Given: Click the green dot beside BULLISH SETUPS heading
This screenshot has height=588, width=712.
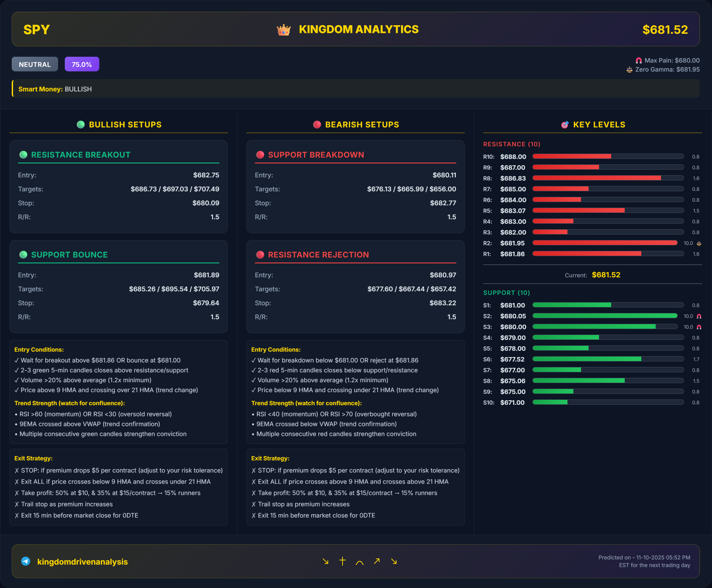Looking at the screenshot, I should coord(81,125).
